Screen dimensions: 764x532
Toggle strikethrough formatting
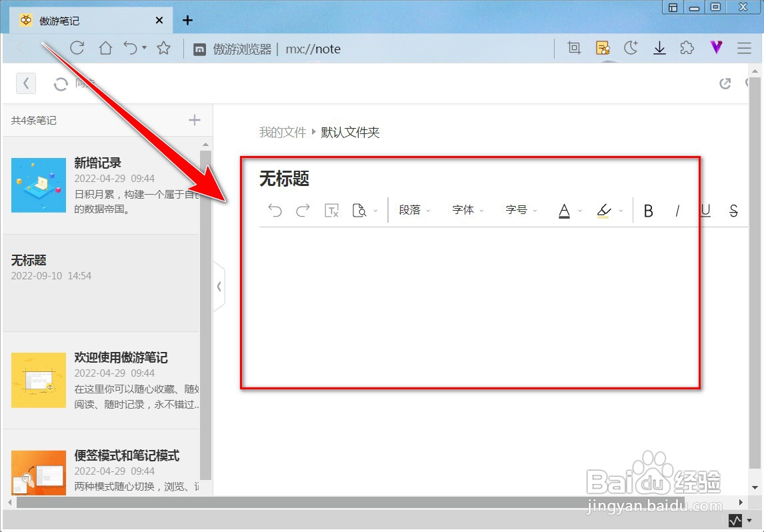coord(733,211)
